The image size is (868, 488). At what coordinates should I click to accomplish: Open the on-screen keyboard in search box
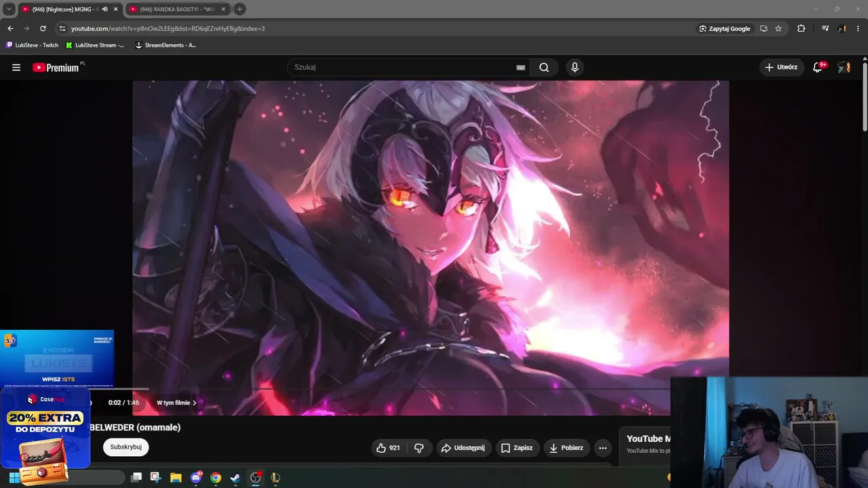click(520, 67)
